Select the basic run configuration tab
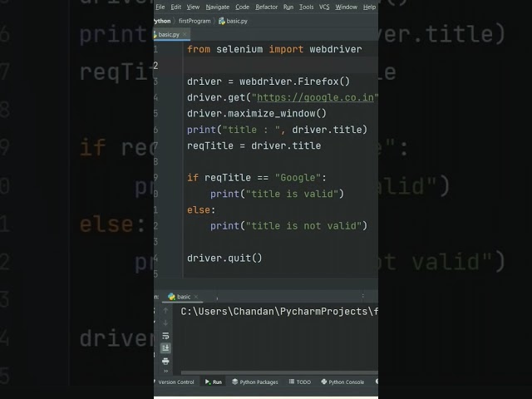 click(183, 297)
